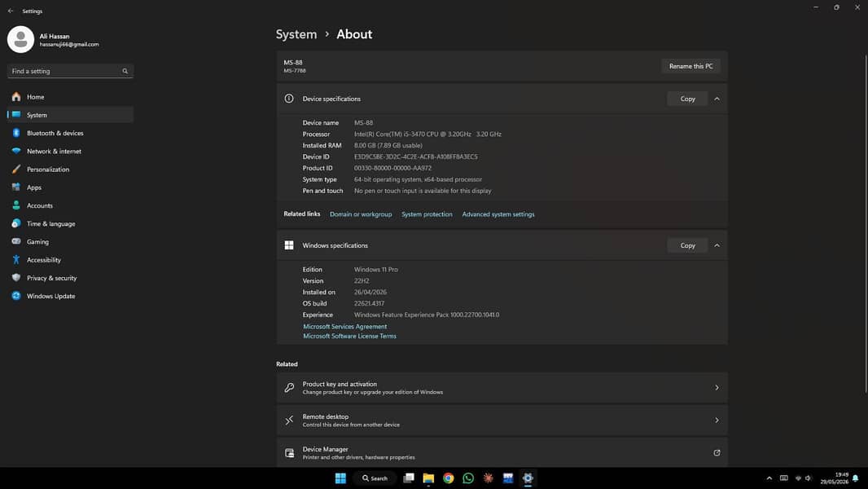Screen dimensions: 868x489
Task: Click the Accounts person icon in sidebar
Action: point(16,205)
